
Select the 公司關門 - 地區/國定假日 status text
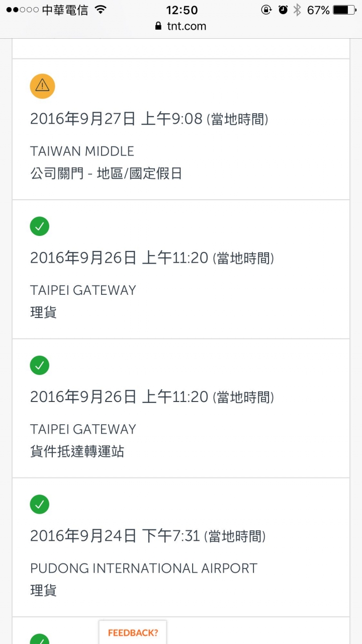click(x=106, y=174)
